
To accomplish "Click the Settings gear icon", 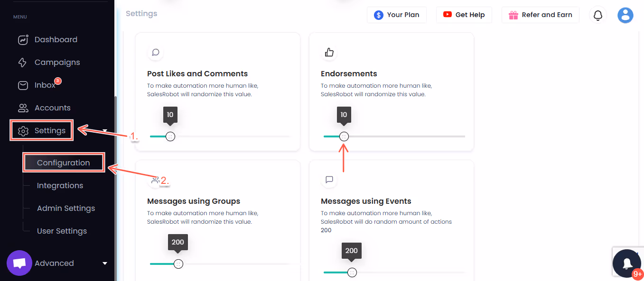I will pyautogui.click(x=23, y=130).
